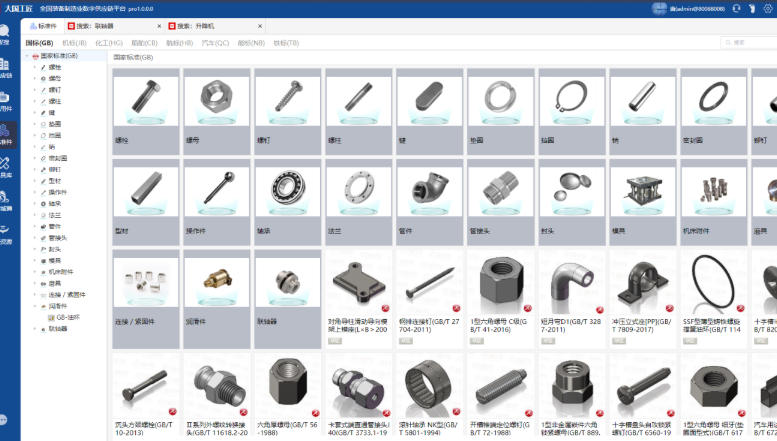
Task: Collapse the 润滑件 tree node
Action: (35, 307)
